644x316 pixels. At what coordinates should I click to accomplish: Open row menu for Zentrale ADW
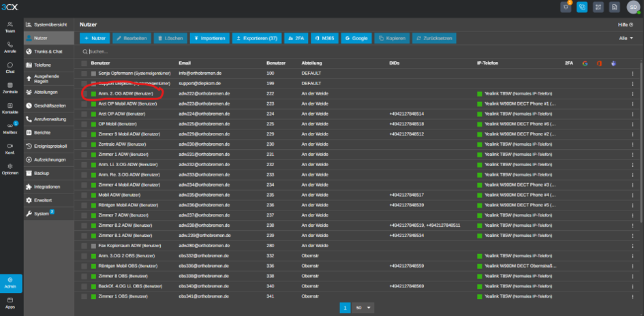tap(632, 144)
